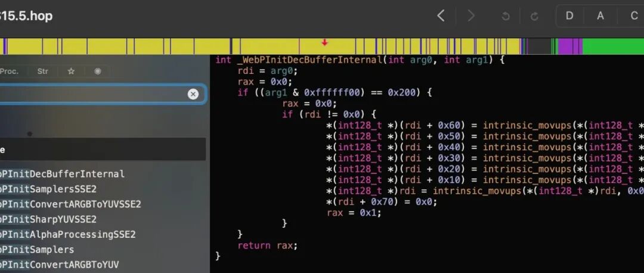The height and width of the screenshot is (273, 644).
Task: Open the star bookmarks tab
Action: point(71,71)
